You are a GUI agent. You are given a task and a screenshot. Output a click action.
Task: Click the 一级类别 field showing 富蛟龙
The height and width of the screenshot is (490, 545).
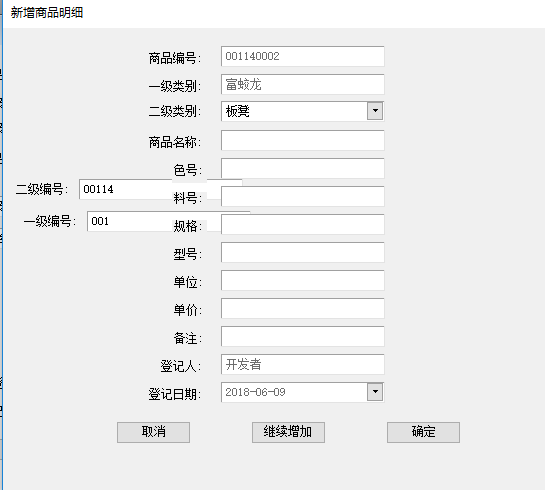pyautogui.click(x=302, y=84)
